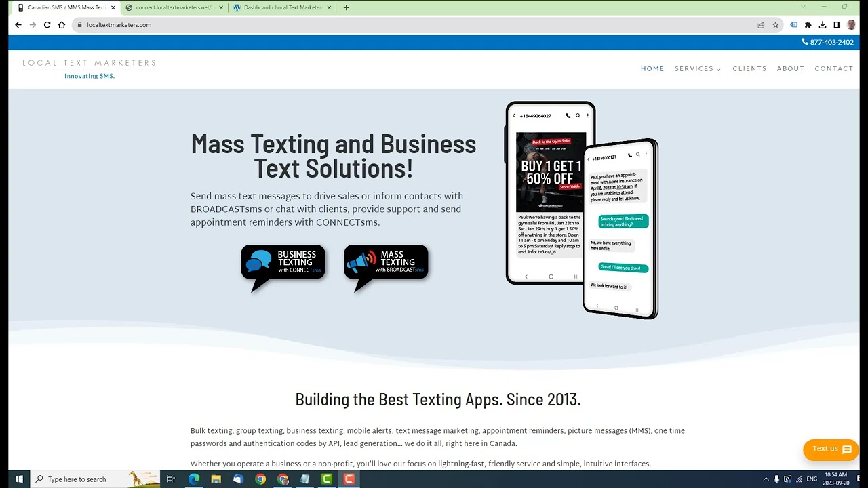Switch to the Dashboard Local Text Marketers tab
The height and width of the screenshot is (488, 868).
coord(283,7)
